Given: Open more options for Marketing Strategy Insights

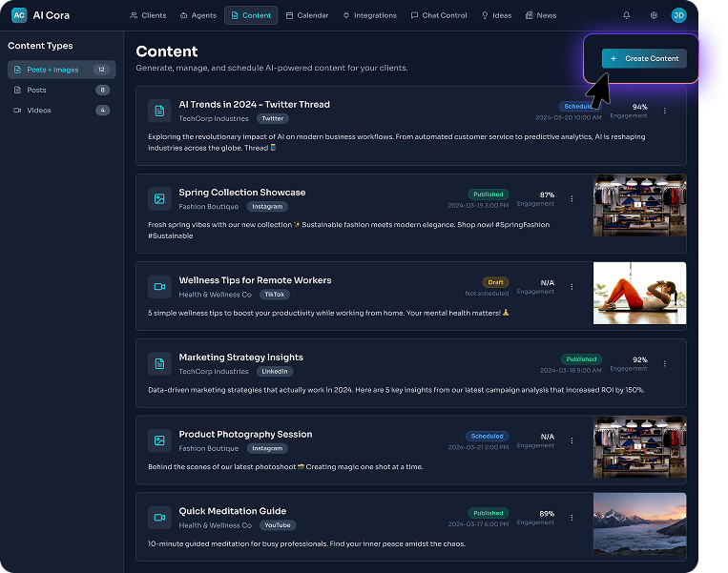Looking at the screenshot, I should point(665,363).
